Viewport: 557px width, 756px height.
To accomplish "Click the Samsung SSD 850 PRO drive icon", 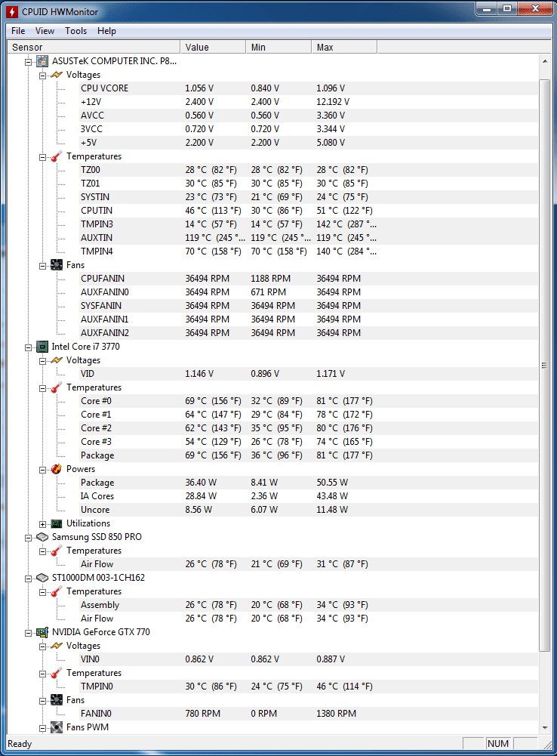I will tap(42, 537).
